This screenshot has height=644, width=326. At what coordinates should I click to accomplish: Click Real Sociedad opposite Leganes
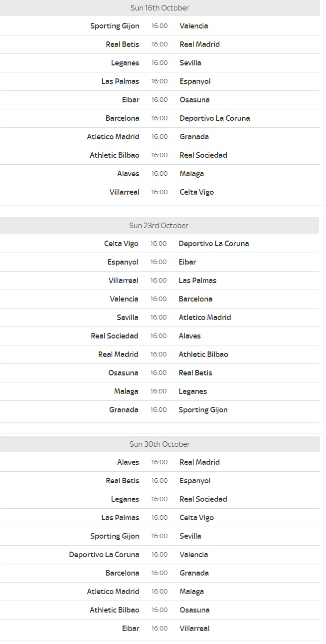[x=203, y=499]
